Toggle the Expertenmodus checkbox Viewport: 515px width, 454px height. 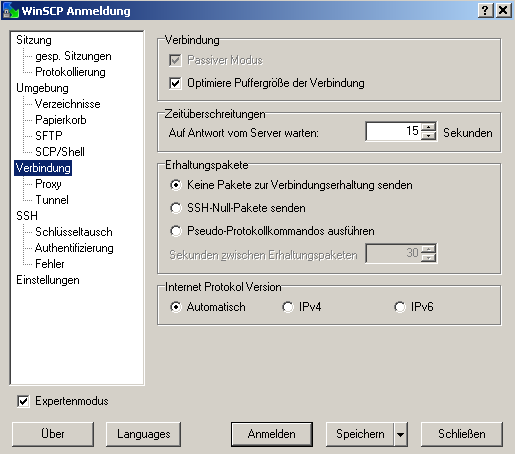click(23, 401)
